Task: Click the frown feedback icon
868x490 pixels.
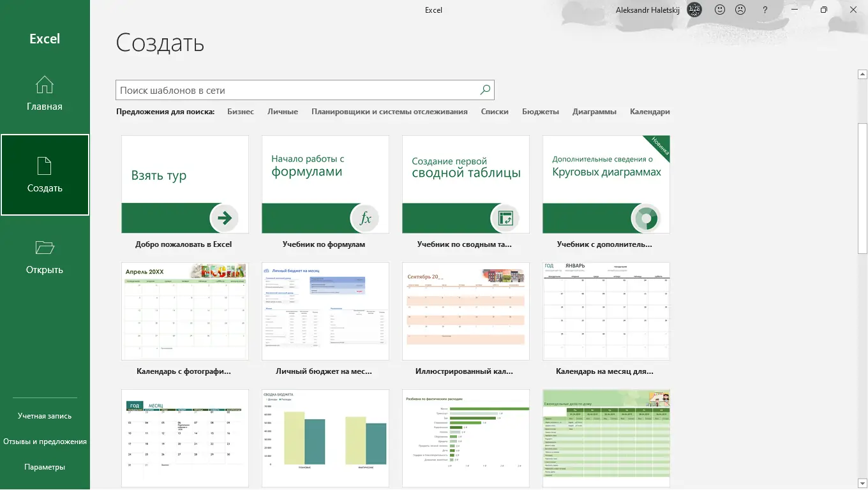Action: pyautogui.click(x=740, y=10)
